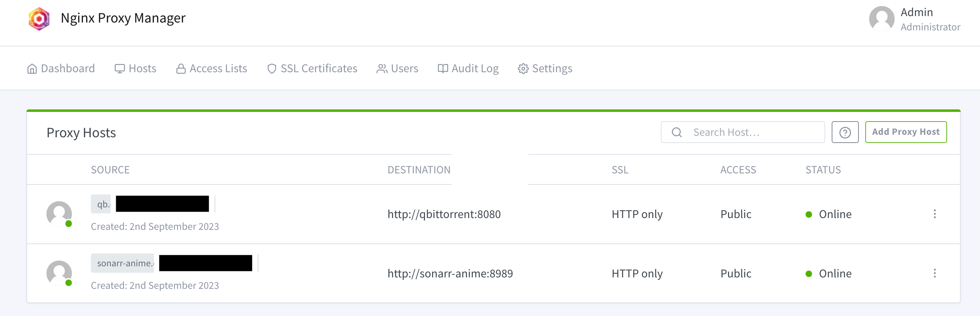980x316 pixels.
Task: Click Online status in the sonarr-anime row
Action: 835,274
